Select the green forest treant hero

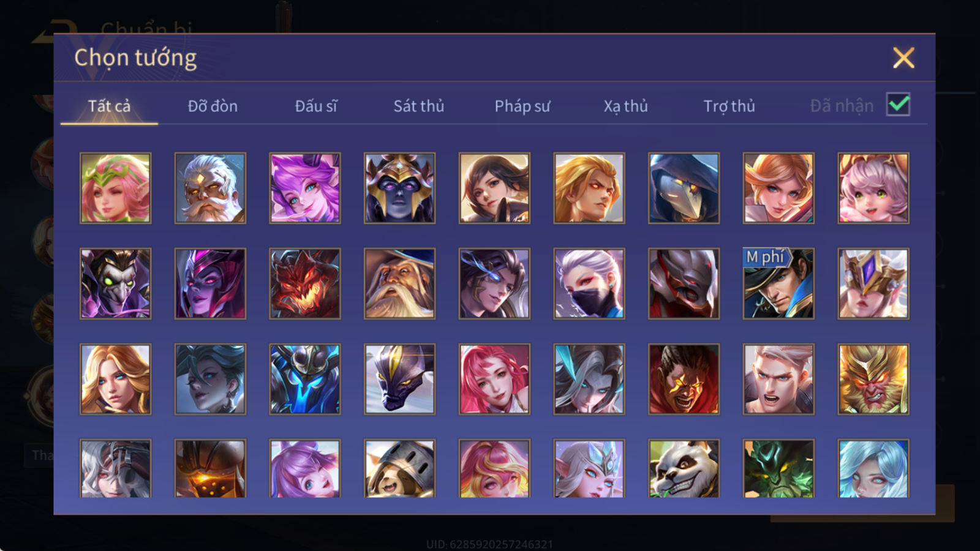pos(778,468)
